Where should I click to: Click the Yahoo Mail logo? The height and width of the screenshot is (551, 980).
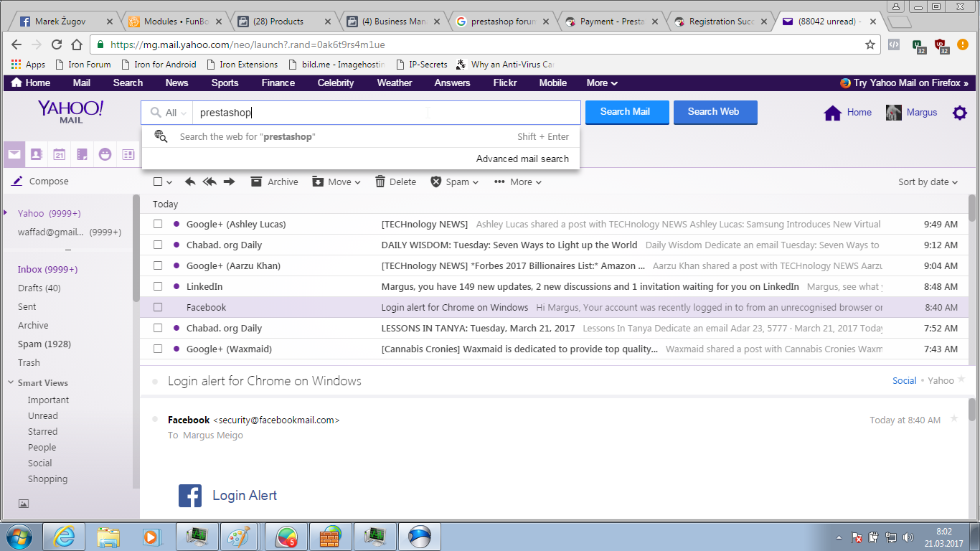point(71,111)
